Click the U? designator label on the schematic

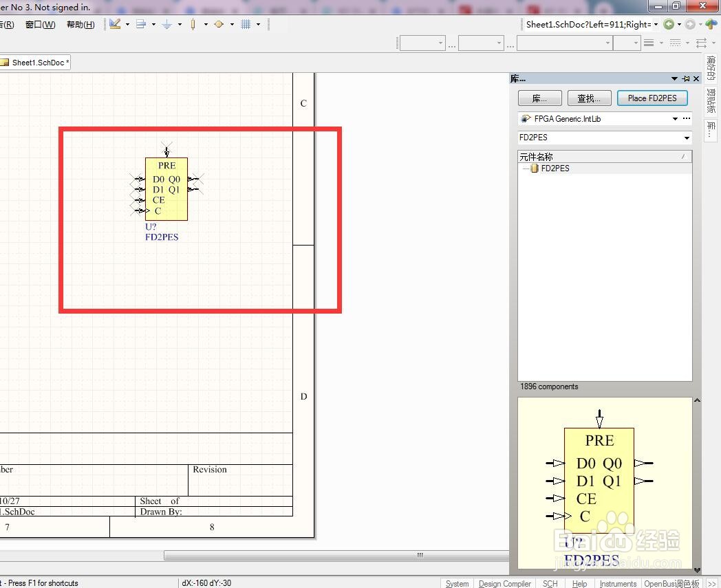coord(151,227)
